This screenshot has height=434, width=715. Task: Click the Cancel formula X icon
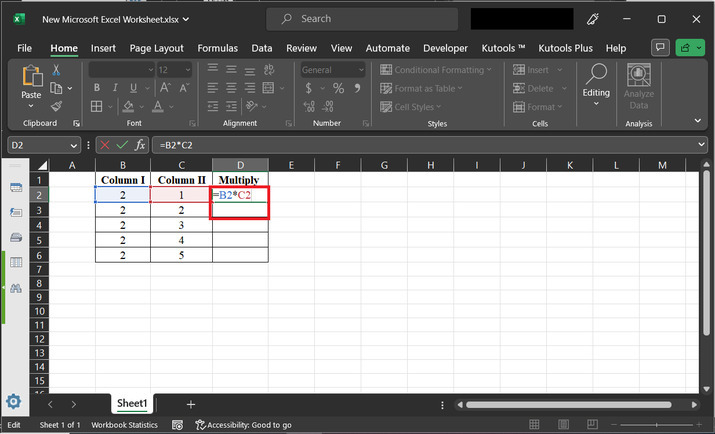105,145
